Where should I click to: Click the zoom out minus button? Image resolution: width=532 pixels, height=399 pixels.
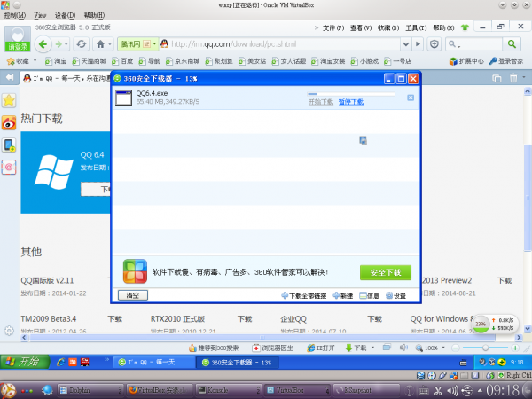456,348
